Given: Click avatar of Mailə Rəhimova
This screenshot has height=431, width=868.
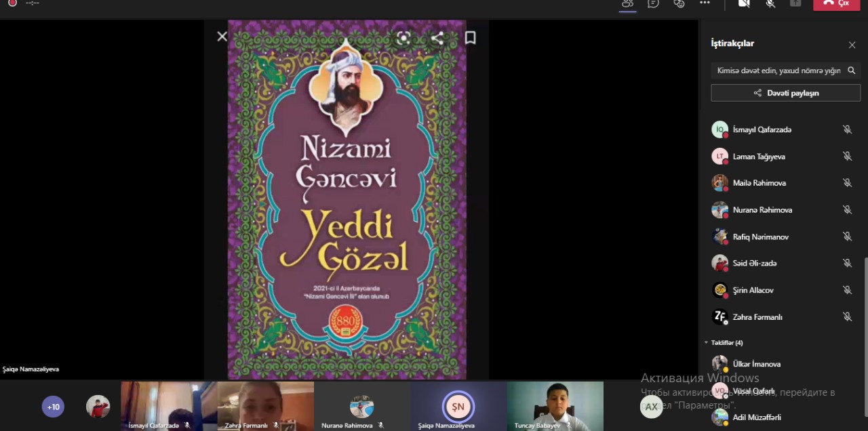Looking at the screenshot, I should [719, 183].
